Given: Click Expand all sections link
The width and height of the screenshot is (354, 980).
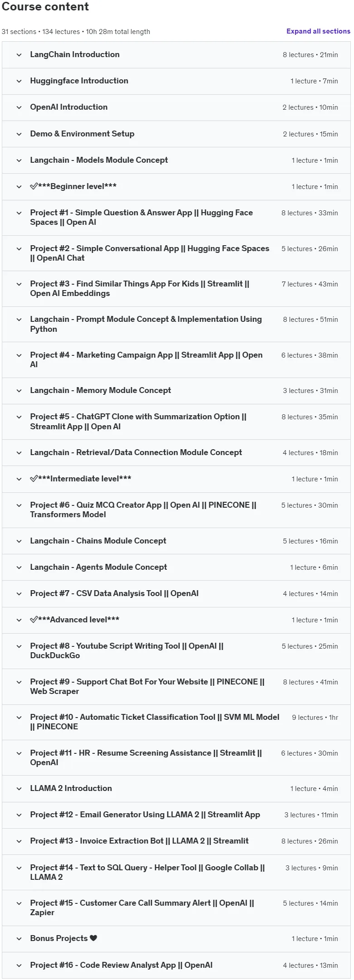Looking at the screenshot, I should [x=318, y=31].
